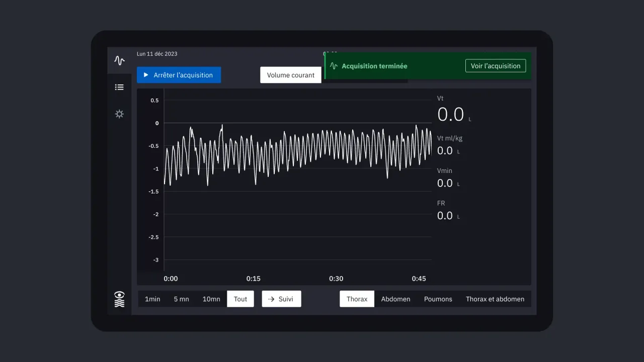
Task: Switch to the Abdomen tab
Action: pyautogui.click(x=395, y=299)
